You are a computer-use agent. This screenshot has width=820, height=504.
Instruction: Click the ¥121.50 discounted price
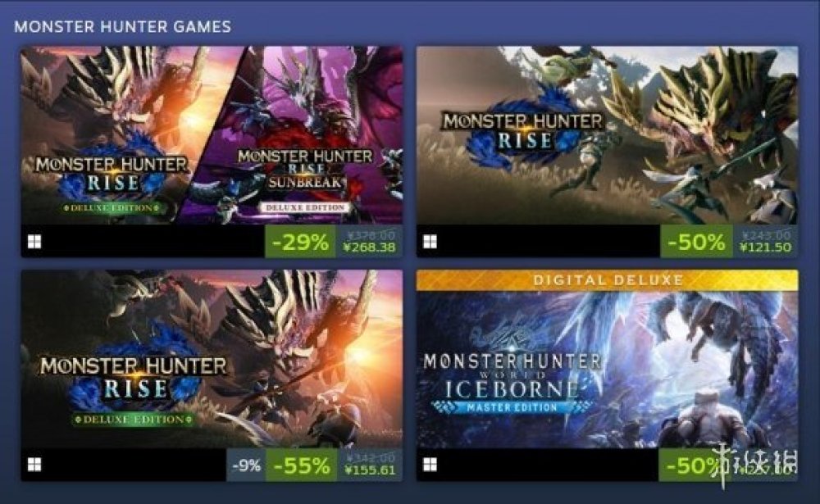click(x=765, y=247)
